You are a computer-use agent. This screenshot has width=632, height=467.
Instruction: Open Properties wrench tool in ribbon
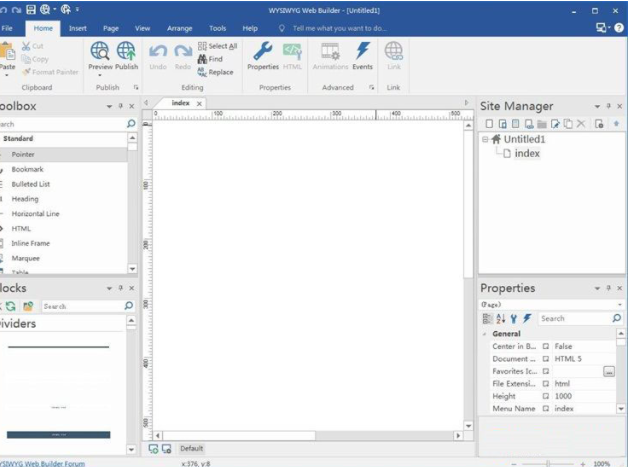click(263, 56)
